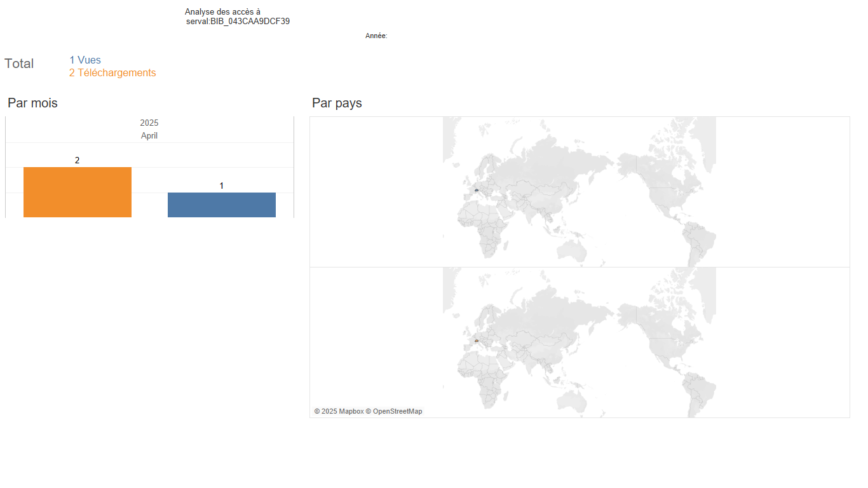Click the 'Année:' filter label
This screenshot has width=868, height=488.
376,36
